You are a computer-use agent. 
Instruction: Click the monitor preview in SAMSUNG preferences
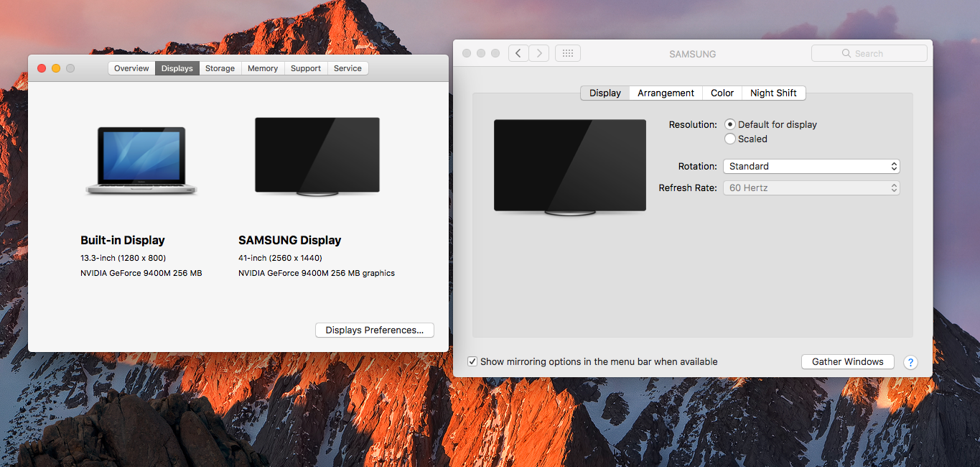pos(570,167)
